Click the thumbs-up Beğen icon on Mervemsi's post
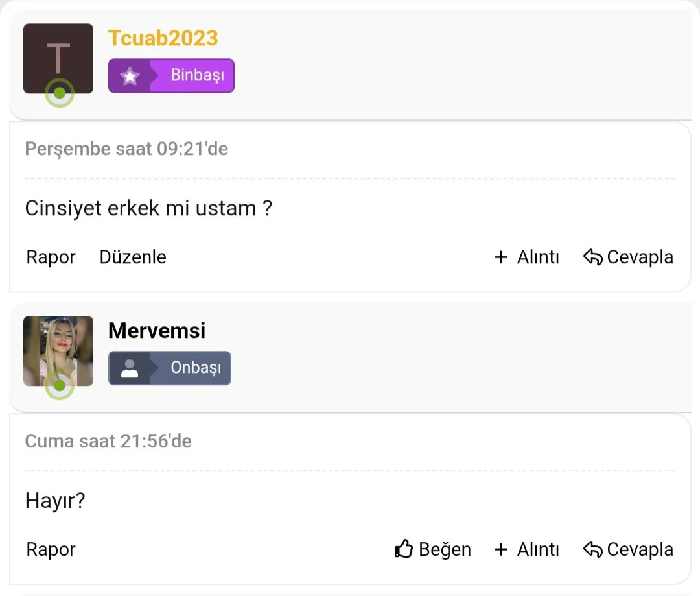 [404, 549]
